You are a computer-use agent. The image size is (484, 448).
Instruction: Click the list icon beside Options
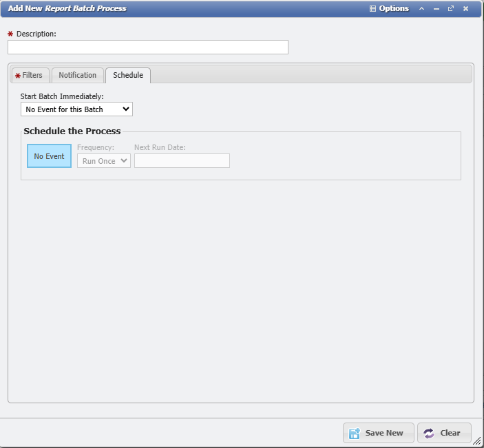click(x=373, y=9)
